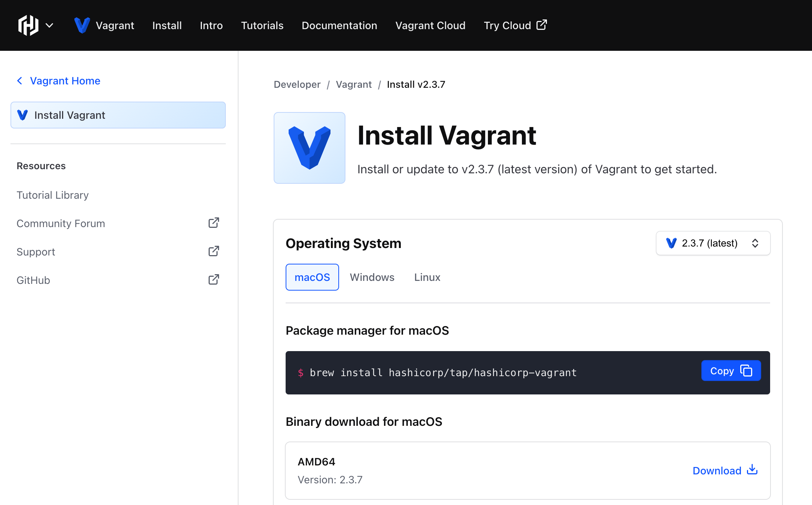This screenshot has height=505, width=812.
Task: Click the download arrow icon for AMD64
Action: [x=752, y=470]
